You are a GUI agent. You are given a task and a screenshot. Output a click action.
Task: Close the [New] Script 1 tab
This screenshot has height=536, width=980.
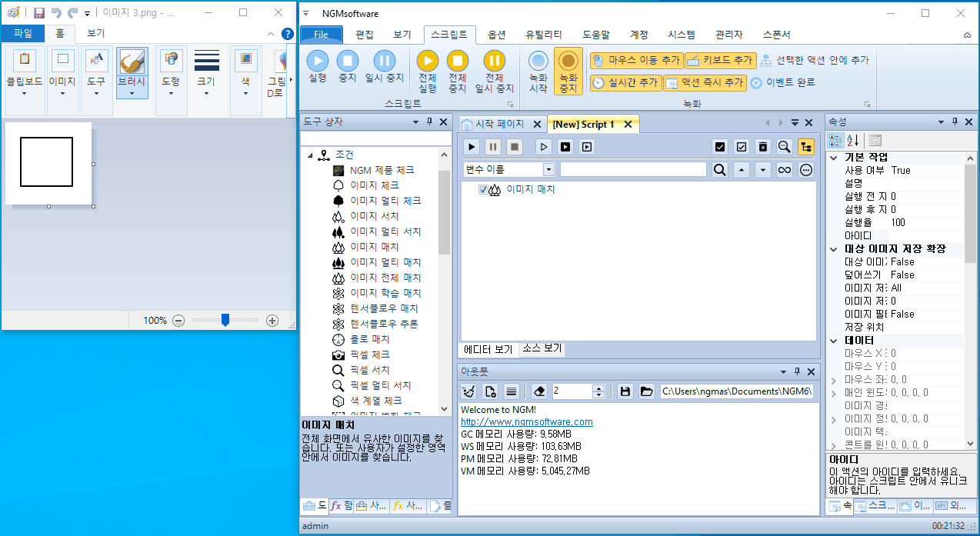pyautogui.click(x=628, y=124)
